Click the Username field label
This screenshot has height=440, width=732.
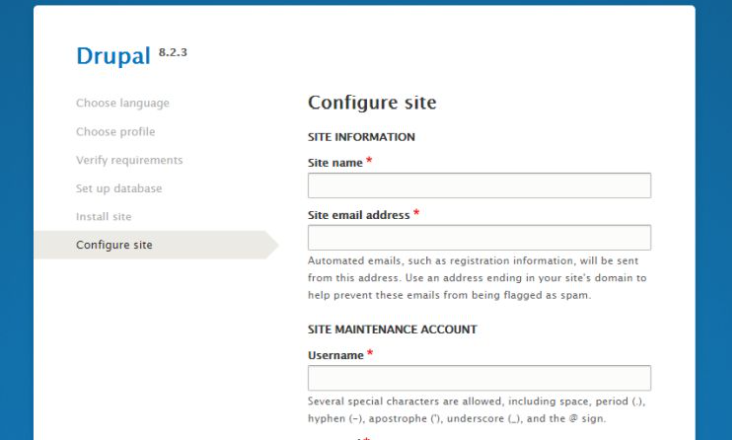point(336,355)
